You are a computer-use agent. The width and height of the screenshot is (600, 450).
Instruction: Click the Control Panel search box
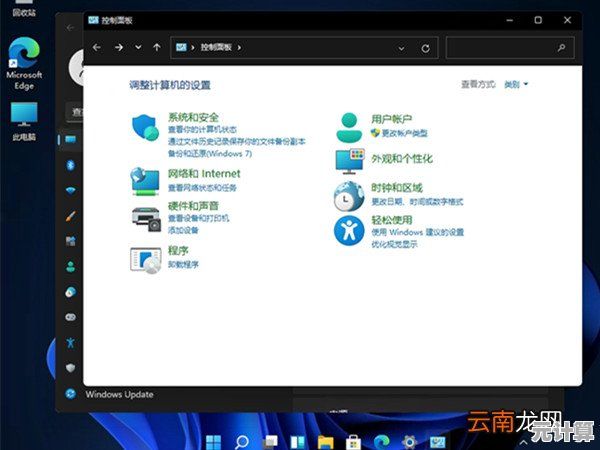[x=506, y=47]
